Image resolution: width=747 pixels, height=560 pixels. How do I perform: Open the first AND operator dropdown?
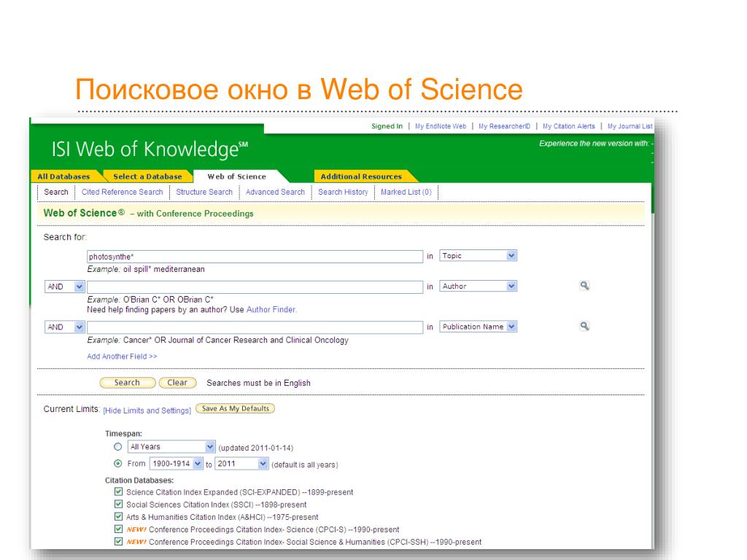click(64, 287)
